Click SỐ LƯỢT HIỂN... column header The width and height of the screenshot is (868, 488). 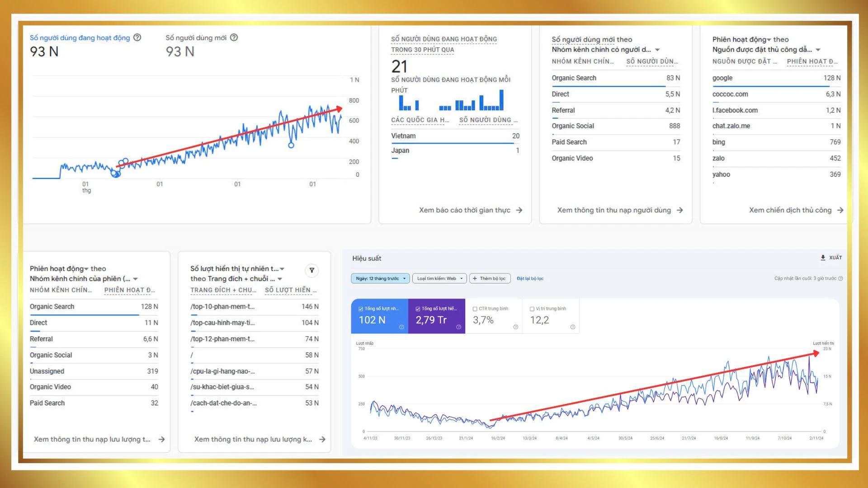pyautogui.click(x=291, y=290)
